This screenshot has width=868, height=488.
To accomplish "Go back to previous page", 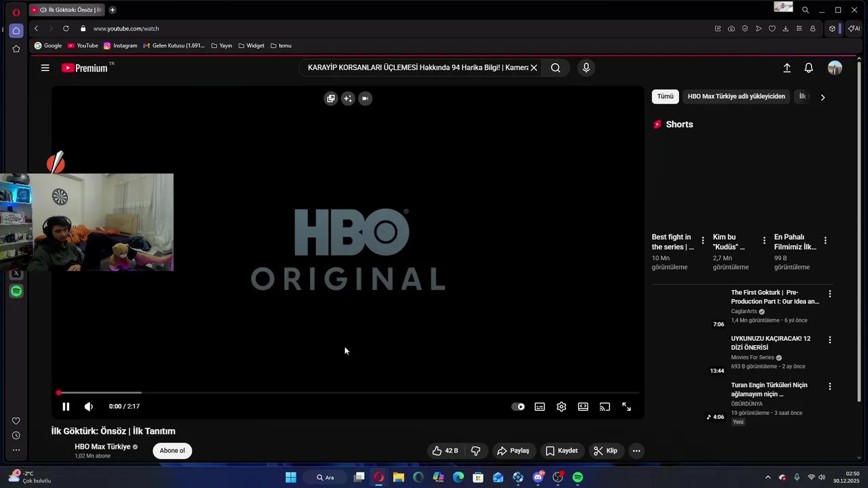I will click(37, 28).
